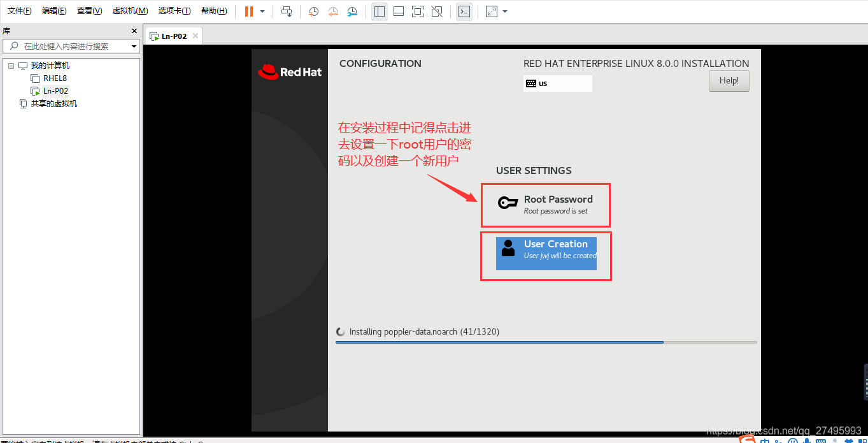Open the stretch display dropdown arrow
This screenshot has width=868, height=443.
505,11
